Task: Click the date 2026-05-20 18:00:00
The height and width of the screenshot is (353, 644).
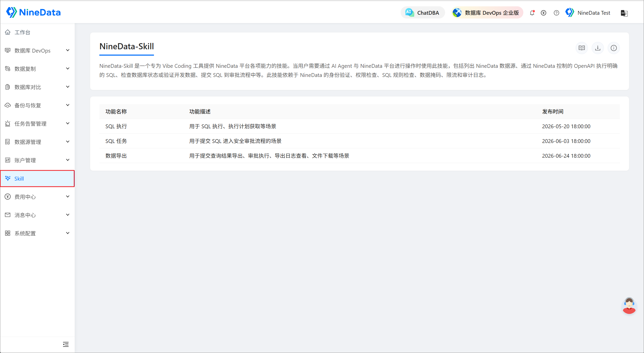Action: [566, 126]
